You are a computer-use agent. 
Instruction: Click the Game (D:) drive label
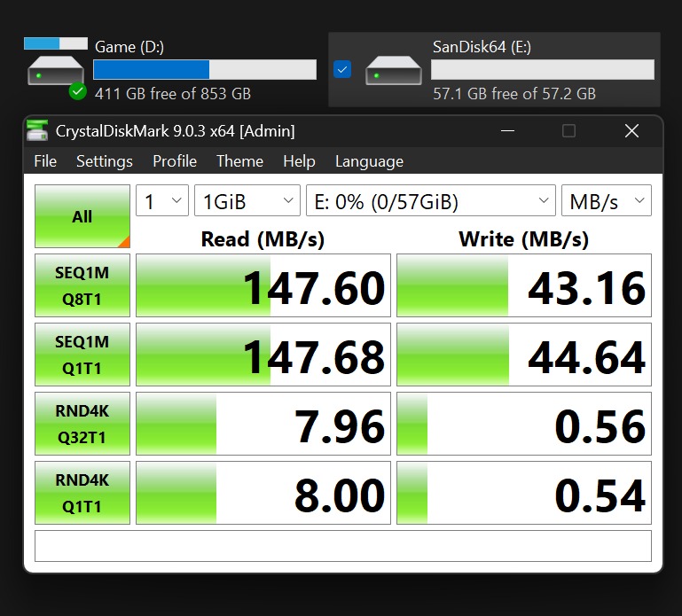(x=129, y=46)
